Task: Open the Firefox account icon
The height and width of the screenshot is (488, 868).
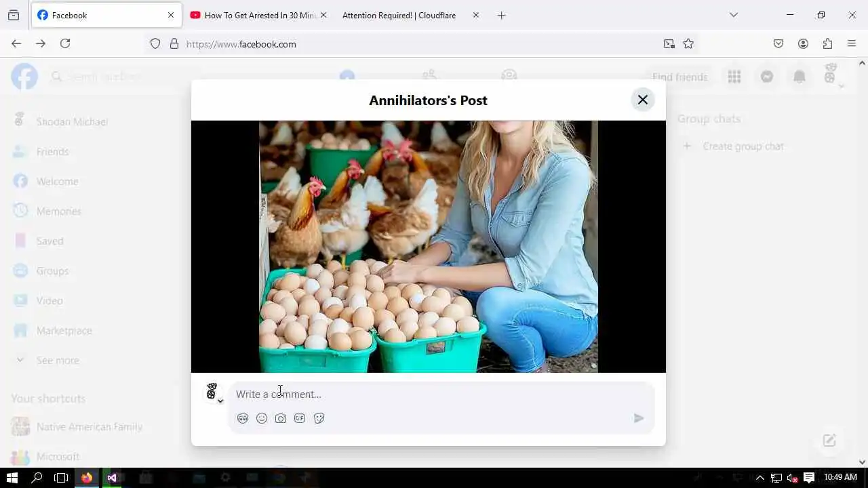Action: [803, 43]
